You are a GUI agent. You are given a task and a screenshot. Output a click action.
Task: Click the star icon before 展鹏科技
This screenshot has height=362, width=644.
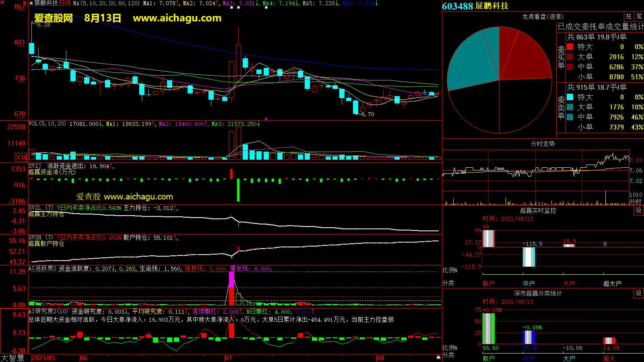tap(31, 3)
